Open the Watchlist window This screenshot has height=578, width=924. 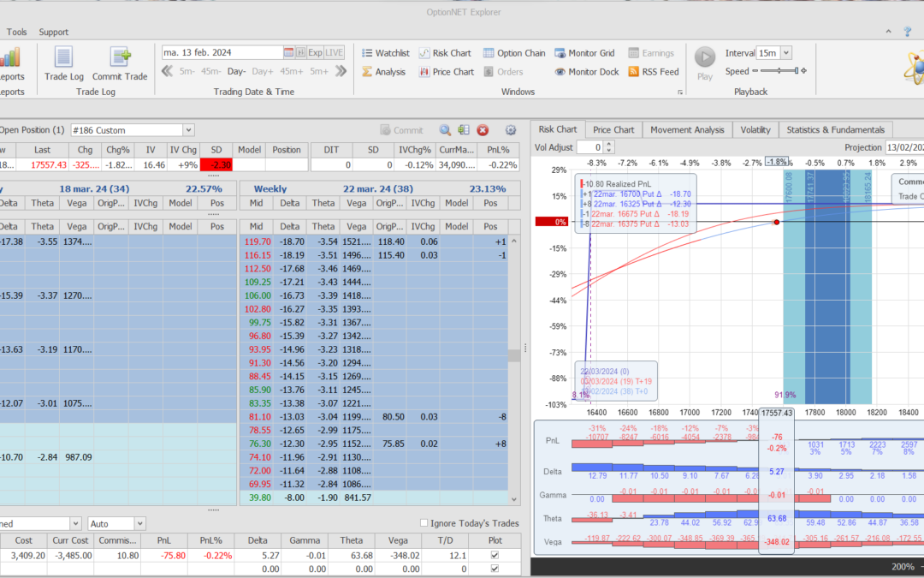tap(384, 53)
